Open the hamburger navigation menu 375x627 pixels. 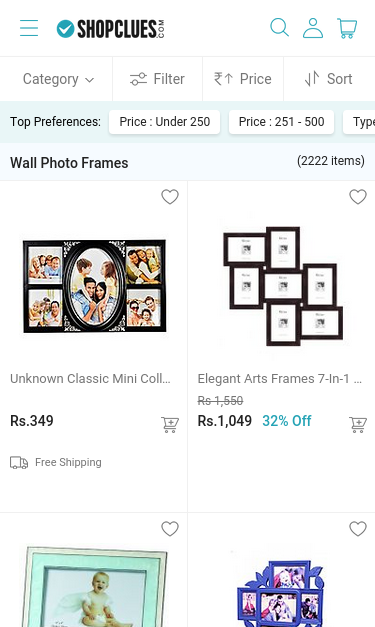click(x=29, y=28)
